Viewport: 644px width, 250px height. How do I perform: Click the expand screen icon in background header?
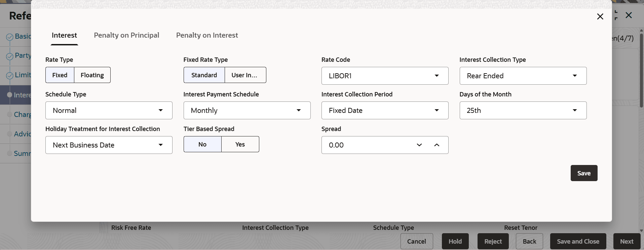click(616, 15)
